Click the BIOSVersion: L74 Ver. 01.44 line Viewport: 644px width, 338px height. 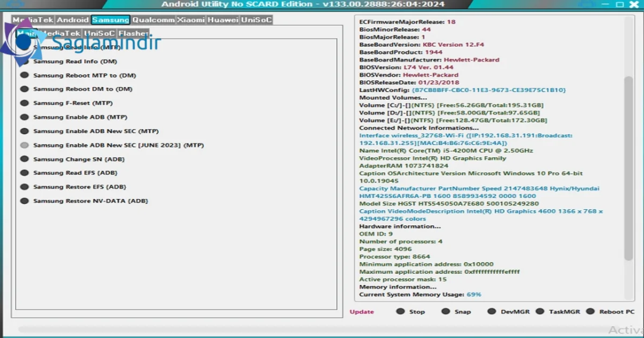(x=406, y=67)
